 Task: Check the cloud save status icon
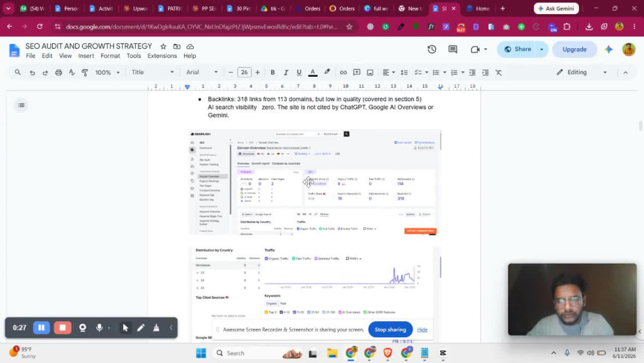[x=190, y=46]
